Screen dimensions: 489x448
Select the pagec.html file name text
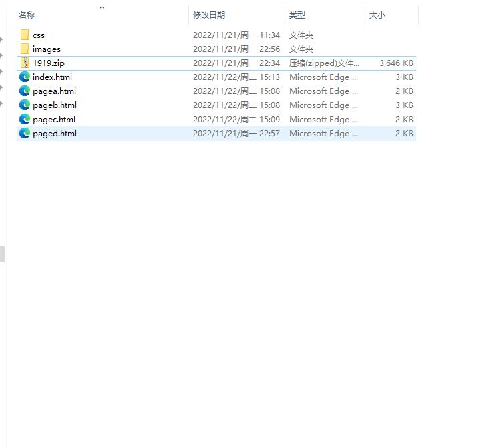[54, 120]
